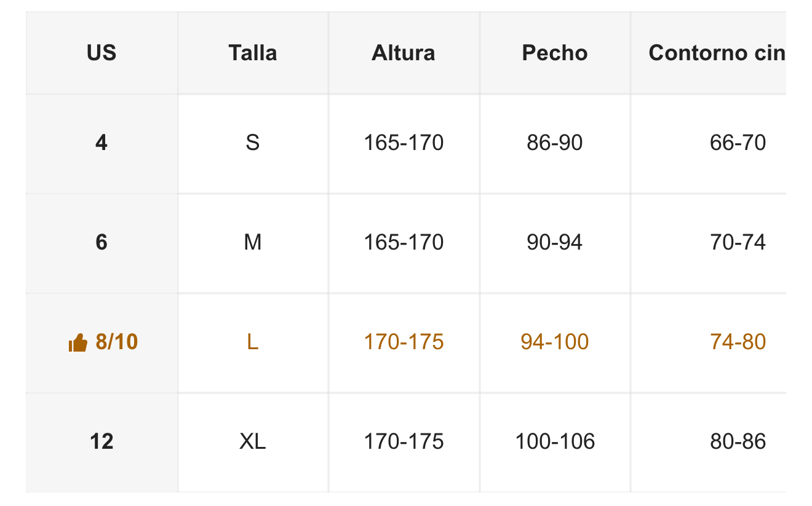812x506 pixels.
Task: Click the thumbs-up recommended size icon
Action: pyautogui.click(x=78, y=342)
